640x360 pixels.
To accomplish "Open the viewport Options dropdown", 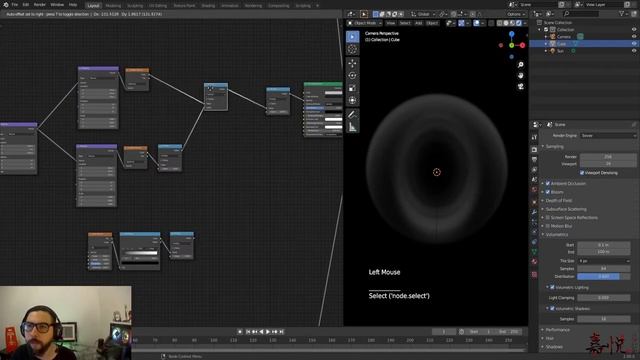I will (x=516, y=14).
